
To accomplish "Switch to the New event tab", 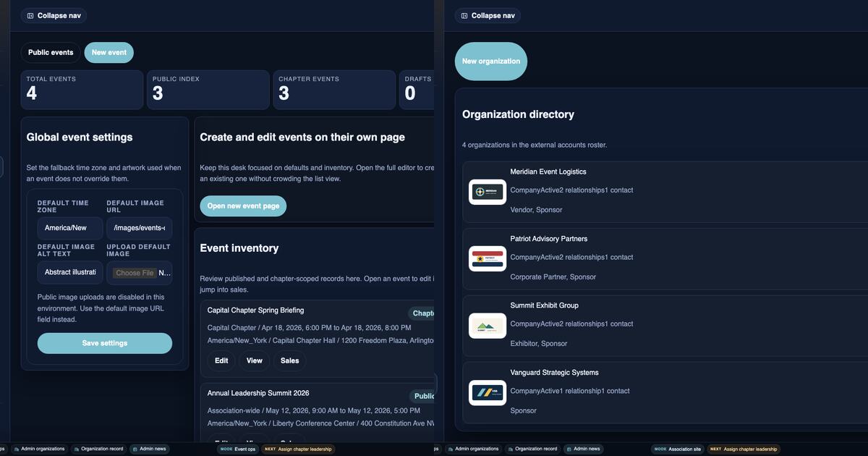I will point(109,51).
